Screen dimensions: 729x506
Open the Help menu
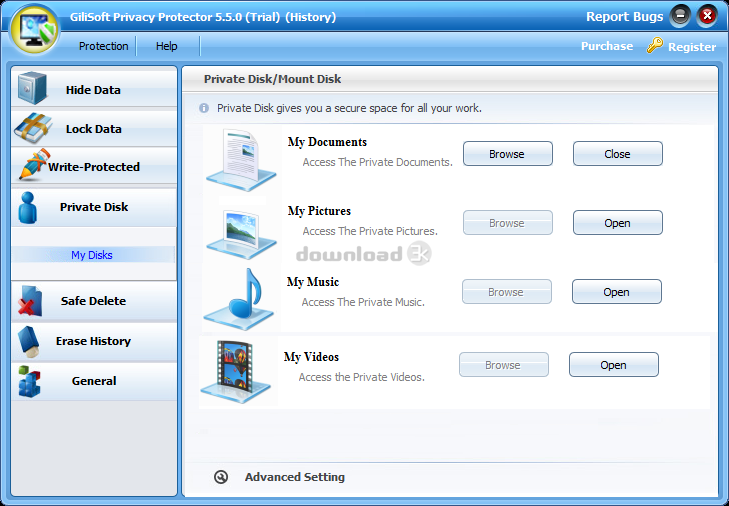point(166,46)
